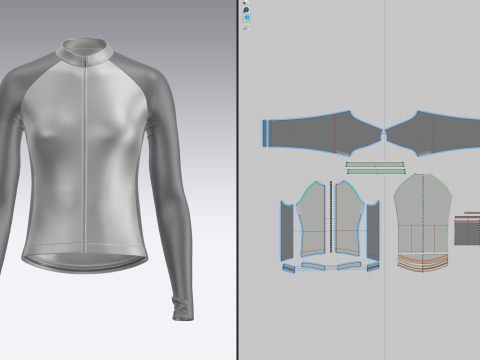The width and height of the screenshot is (480, 360).
Task: Select the large back panel pattern piece
Action: coord(423,213)
